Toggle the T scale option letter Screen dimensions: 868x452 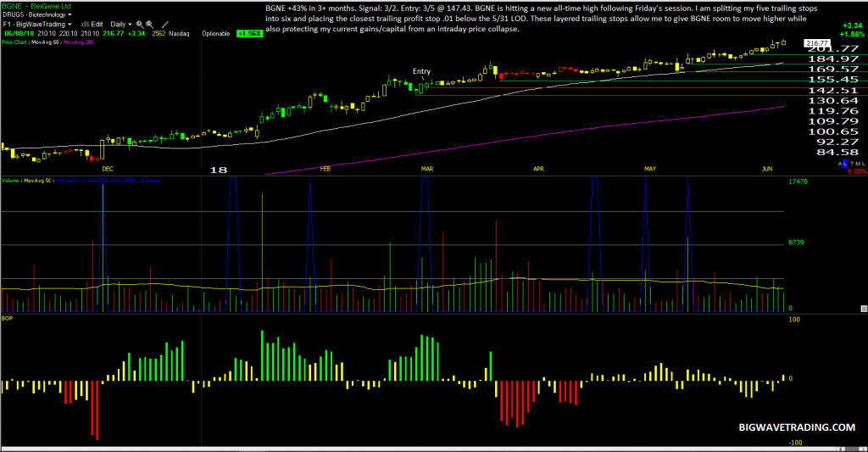(852, 164)
